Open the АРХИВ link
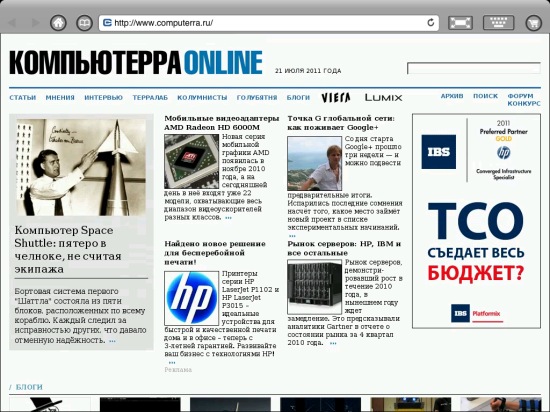 (452, 96)
